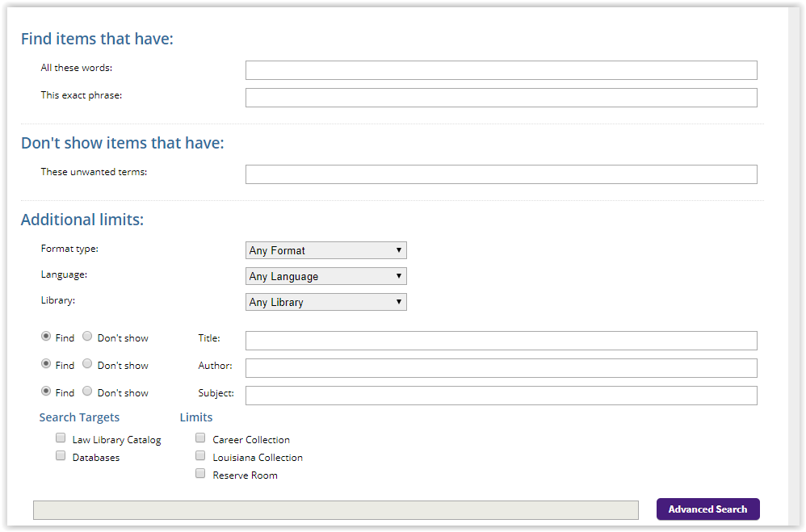Click the 'Library:' label

[x=58, y=300]
